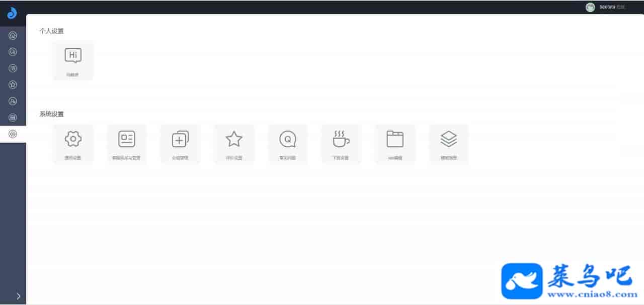Open the Hi greeting message settings tile

73,61
